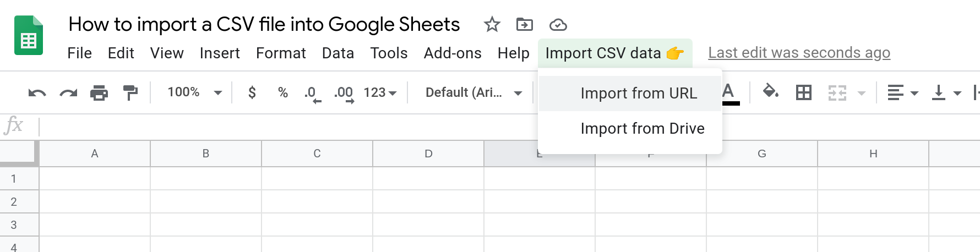Select column A header
Viewport: 980px width, 252px height.
pyautogui.click(x=95, y=154)
